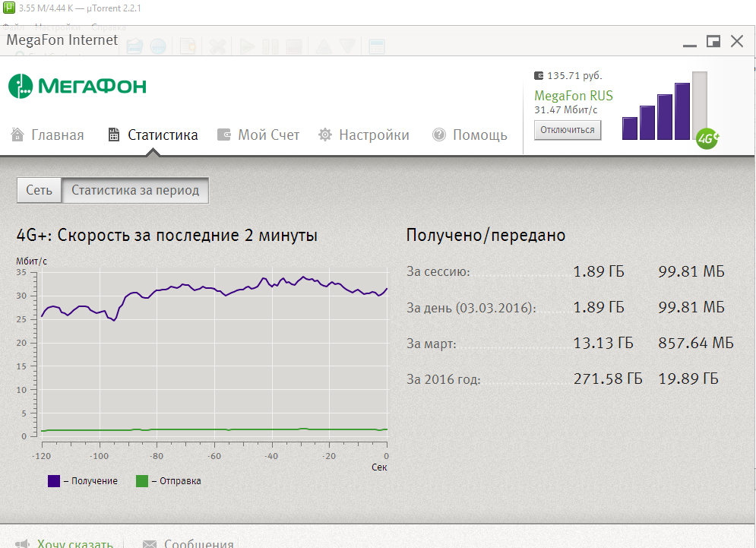Viewport: 756px width, 548px height.
Task: Click the Мбит/с axis unit label
Action: tap(32, 261)
